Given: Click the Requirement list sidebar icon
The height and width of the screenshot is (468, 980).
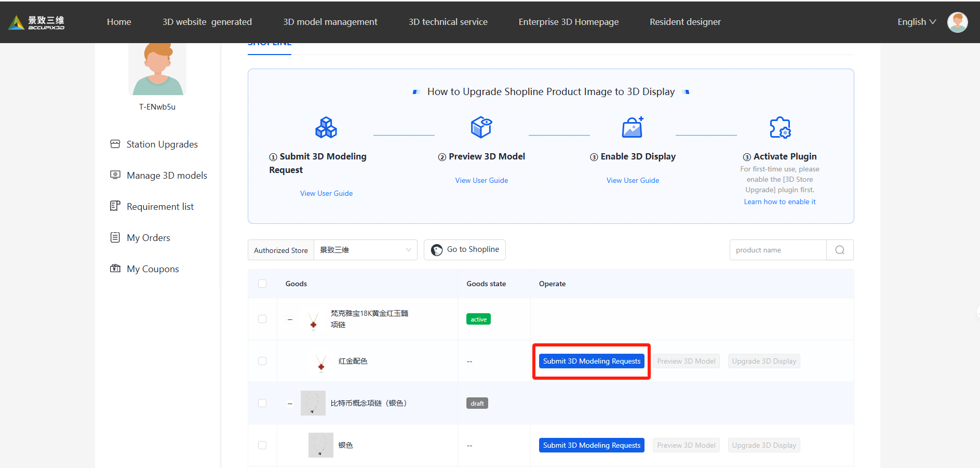Looking at the screenshot, I should click(115, 206).
